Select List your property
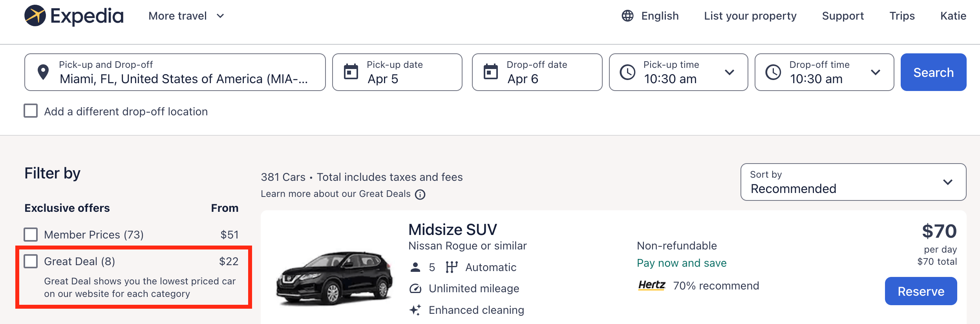The height and width of the screenshot is (324, 980). point(750,16)
